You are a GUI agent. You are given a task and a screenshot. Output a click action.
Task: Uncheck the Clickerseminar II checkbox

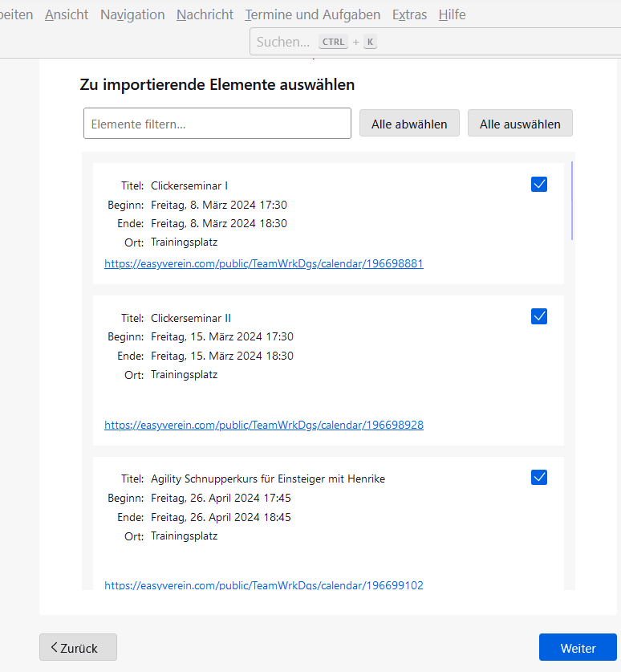coord(539,316)
